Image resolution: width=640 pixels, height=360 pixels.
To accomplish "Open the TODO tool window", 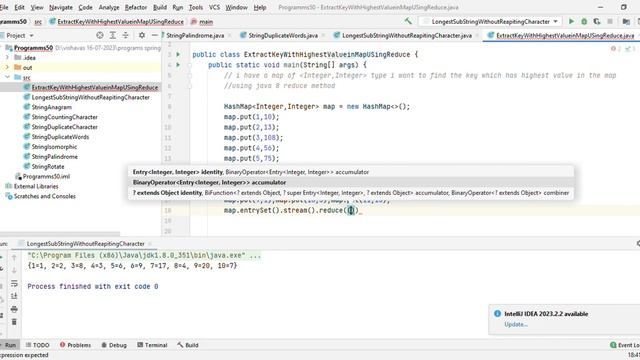I will 37,345.
